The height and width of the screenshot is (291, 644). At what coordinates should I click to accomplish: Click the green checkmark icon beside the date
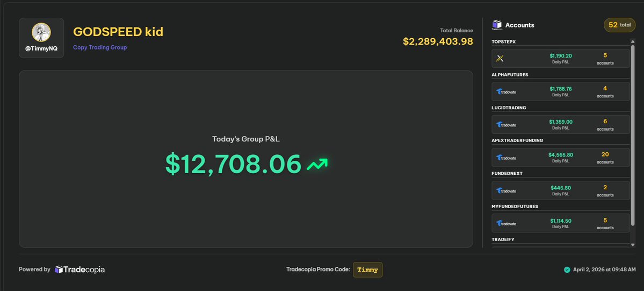[567, 269]
